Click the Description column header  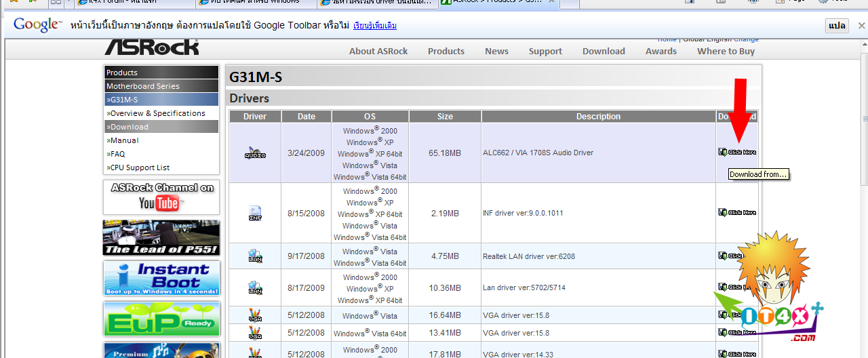coord(599,117)
